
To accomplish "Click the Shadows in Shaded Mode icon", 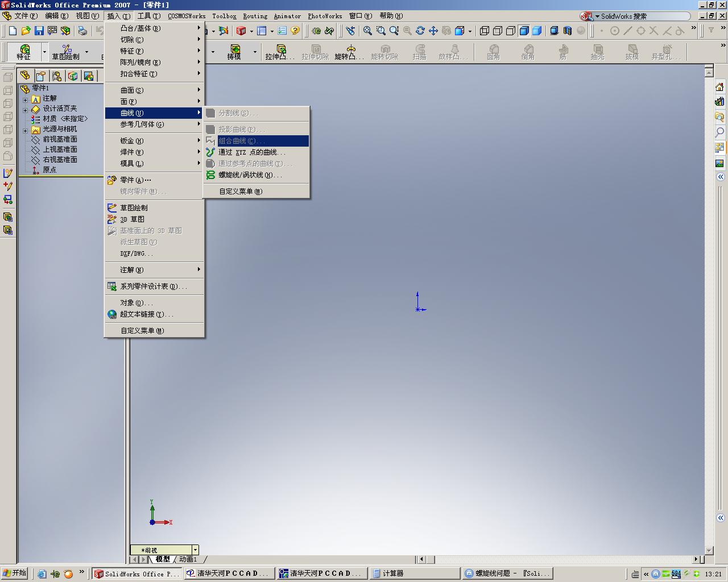I will [554, 31].
